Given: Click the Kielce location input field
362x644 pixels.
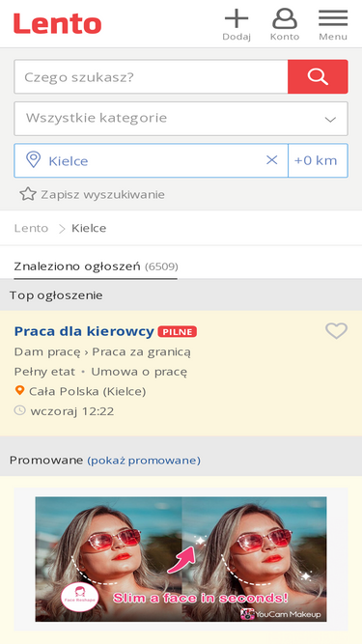Looking at the screenshot, I should tap(151, 160).
